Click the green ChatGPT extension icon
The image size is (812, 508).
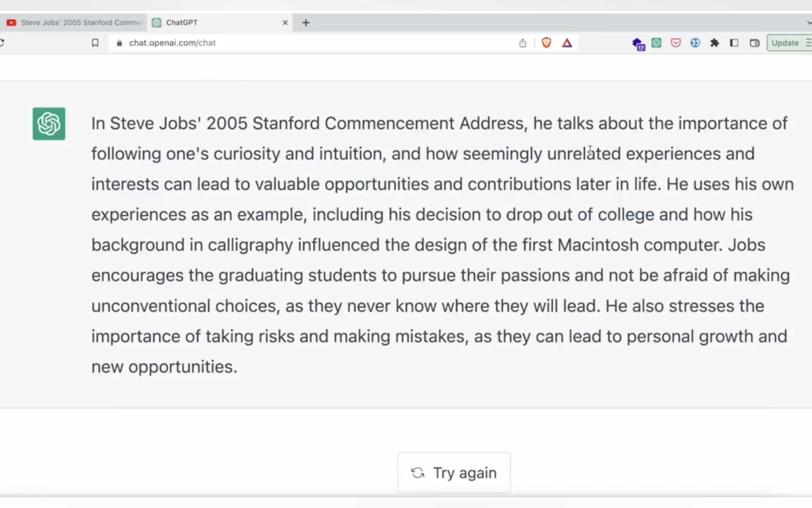coord(656,43)
